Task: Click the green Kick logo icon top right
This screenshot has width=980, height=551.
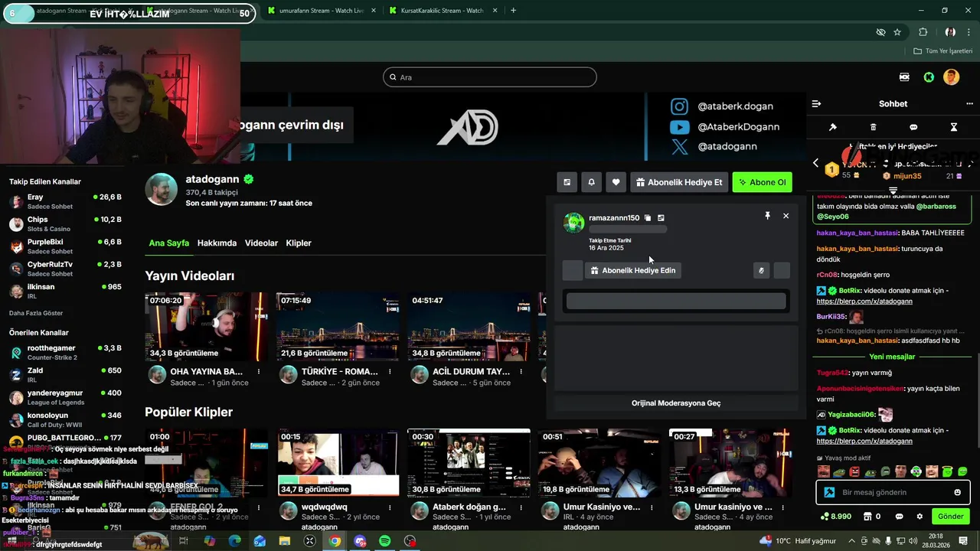Action: (x=929, y=77)
